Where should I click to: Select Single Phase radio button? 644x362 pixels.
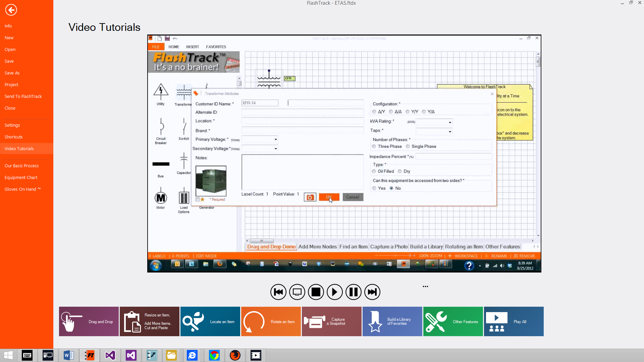(408, 146)
